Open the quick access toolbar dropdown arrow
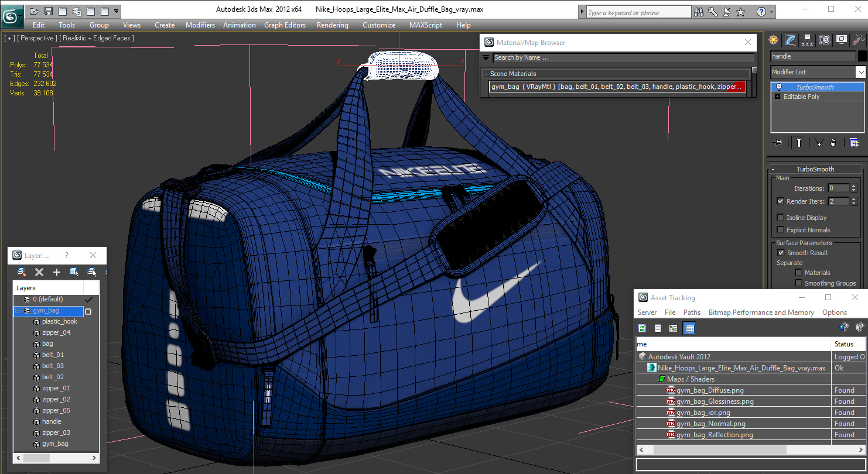Viewport: 868px width, 474px height. point(117,11)
